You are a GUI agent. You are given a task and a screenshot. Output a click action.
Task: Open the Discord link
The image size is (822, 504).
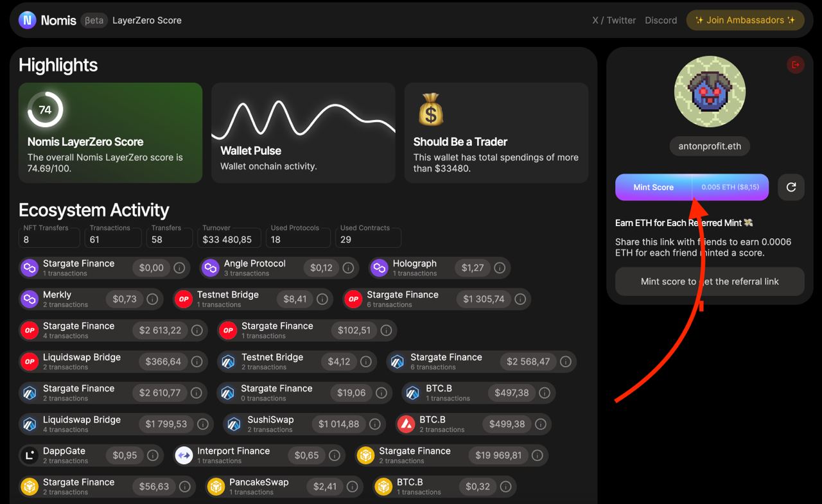coord(661,20)
